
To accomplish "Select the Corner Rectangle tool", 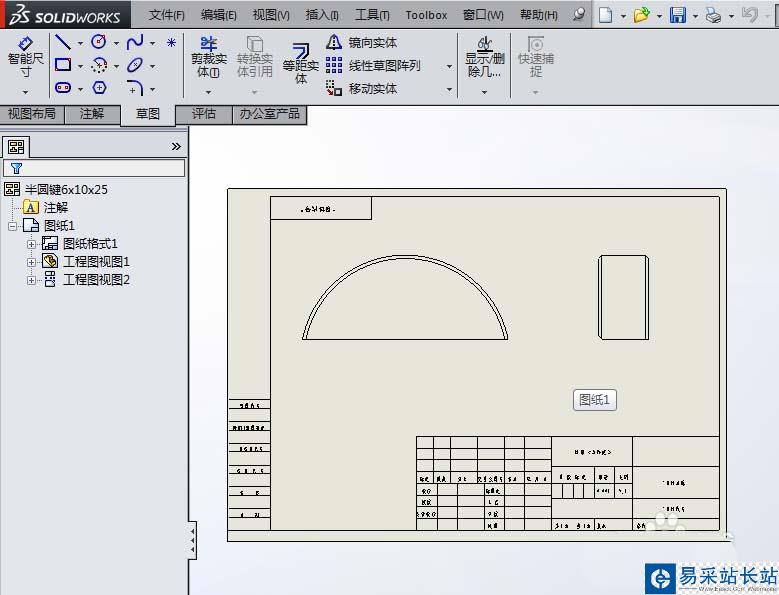I will (x=62, y=65).
